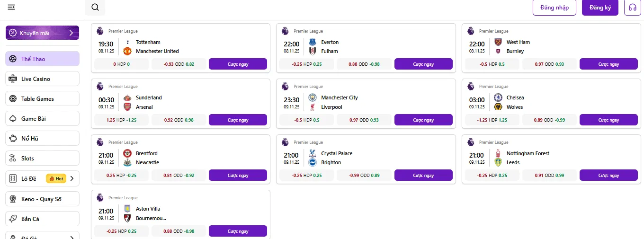644x239 pixels.
Task: Click Premier League logo on Everton card
Action: (x=285, y=31)
